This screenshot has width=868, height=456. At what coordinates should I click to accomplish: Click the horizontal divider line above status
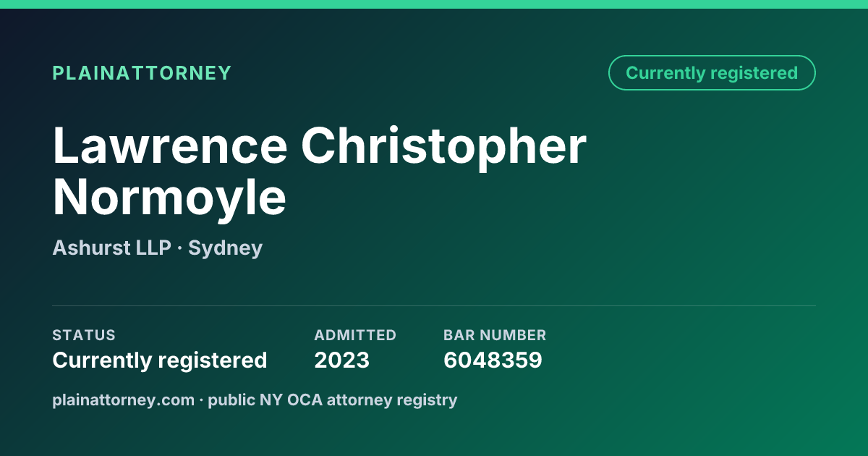point(434,305)
